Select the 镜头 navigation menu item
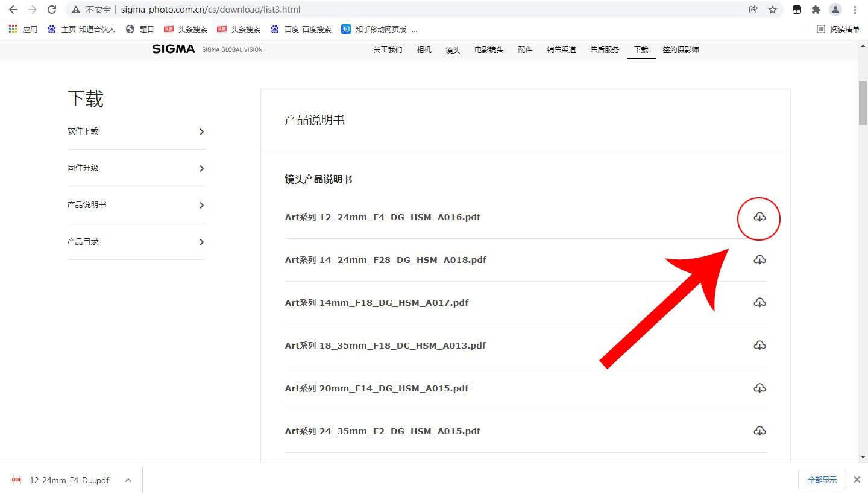Viewport: 868px width, 497px height. (453, 49)
